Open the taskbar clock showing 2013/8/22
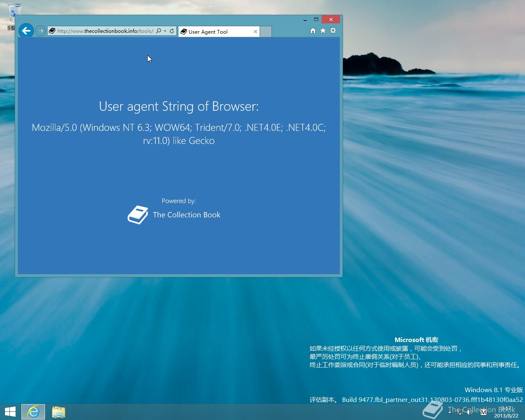525x420 pixels. pyautogui.click(x=507, y=412)
